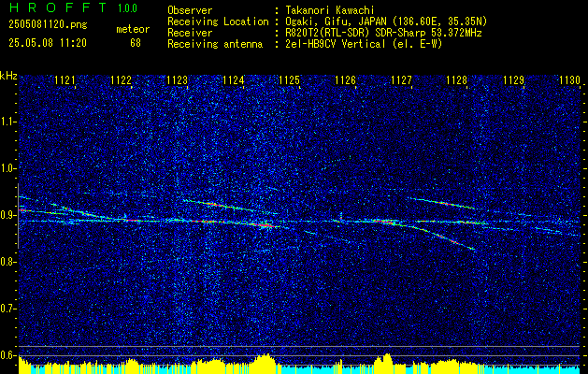Click the 1129 time marker

pyautogui.click(x=513, y=80)
